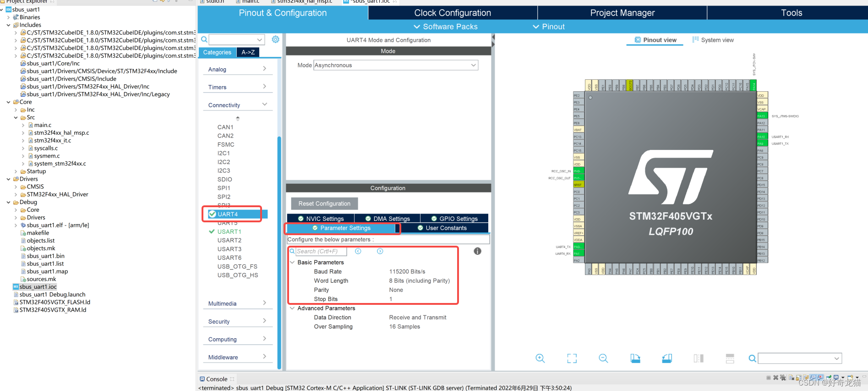Image resolution: width=868 pixels, height=391 pixels.
Task: Expand the Middleware category
Action: point(237,357)
